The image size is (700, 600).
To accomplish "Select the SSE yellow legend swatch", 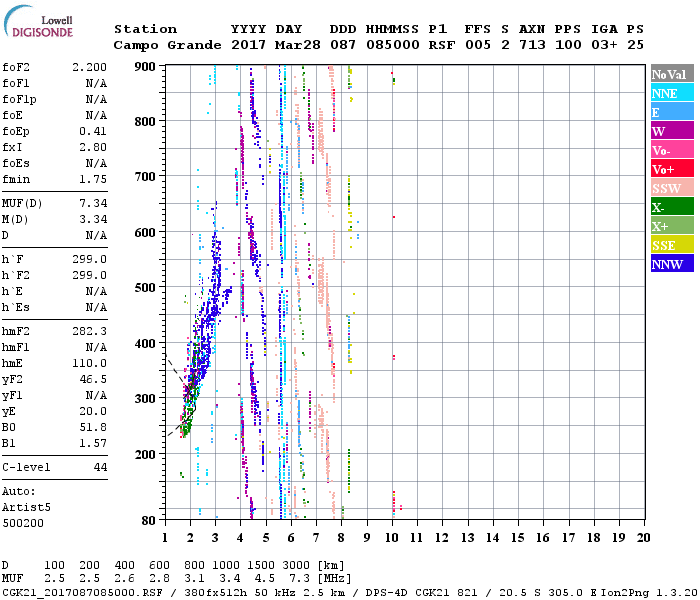I will pyautogui.click(x=672, y=245).
